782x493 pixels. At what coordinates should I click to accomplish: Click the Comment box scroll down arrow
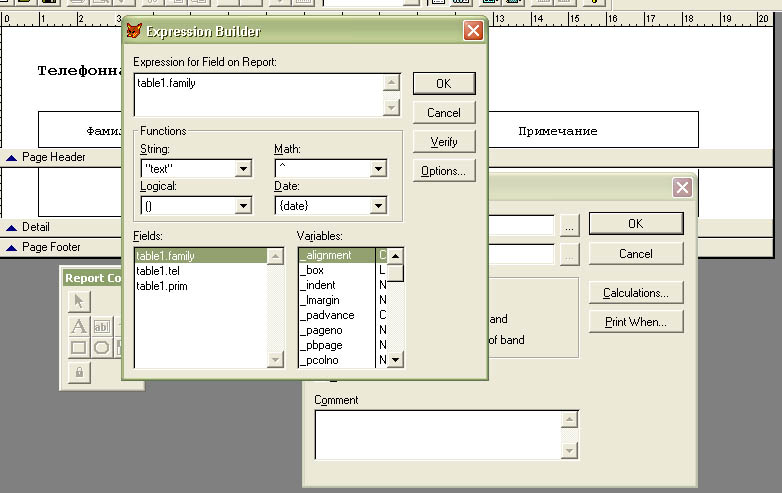(x=569, y=451)
